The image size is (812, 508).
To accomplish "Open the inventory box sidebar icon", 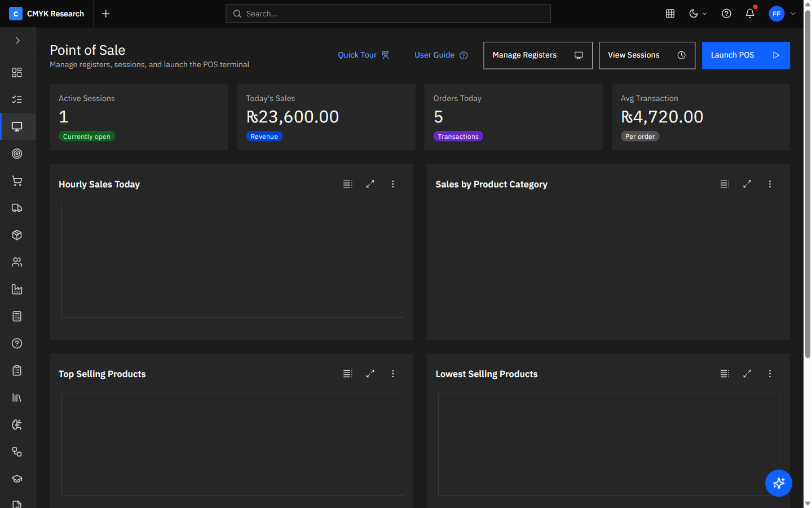I will tap(17, 235).
